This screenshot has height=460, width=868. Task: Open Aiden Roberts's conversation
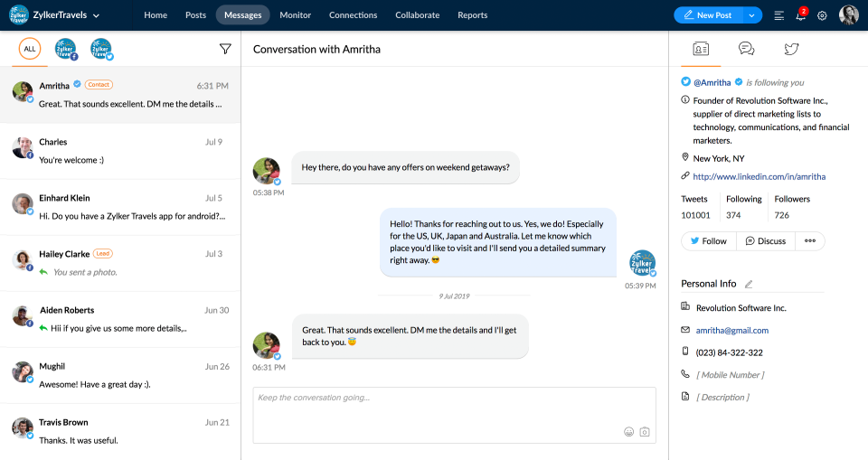[120, 319]
